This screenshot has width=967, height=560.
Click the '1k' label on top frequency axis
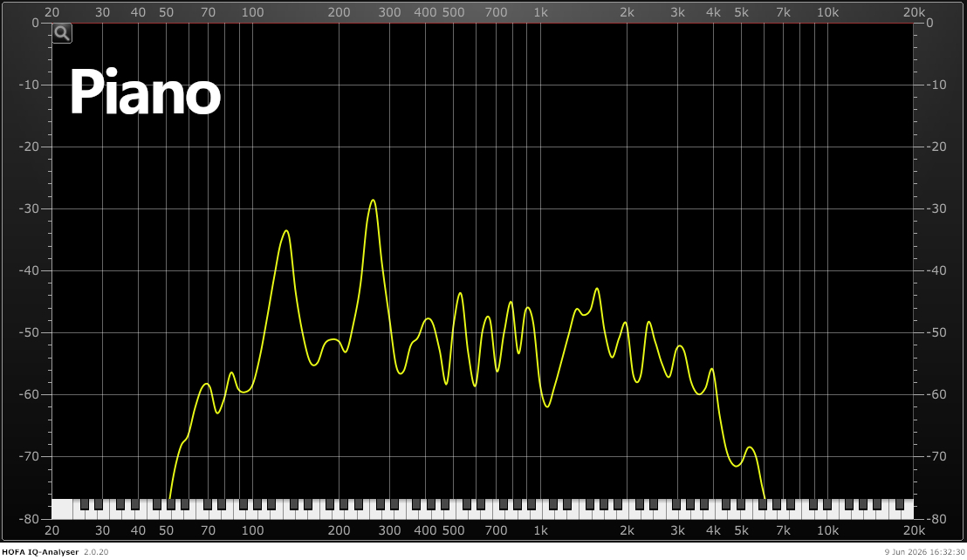tap(540, 12)
